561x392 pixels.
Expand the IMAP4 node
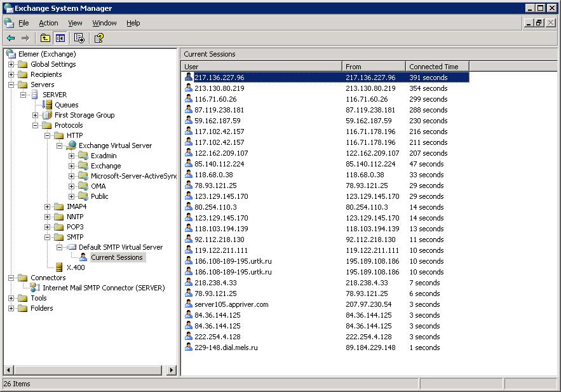coord(47,206)
